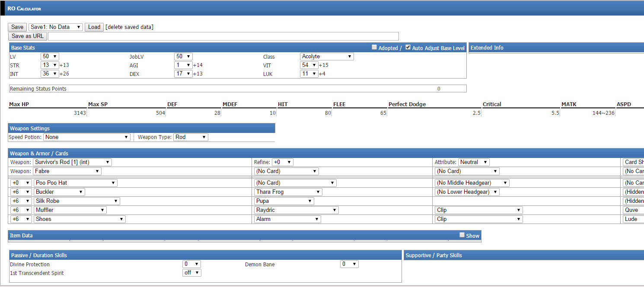Toggle the Adopted checkbox
The image size is (644, 287).
click(374, 47)
